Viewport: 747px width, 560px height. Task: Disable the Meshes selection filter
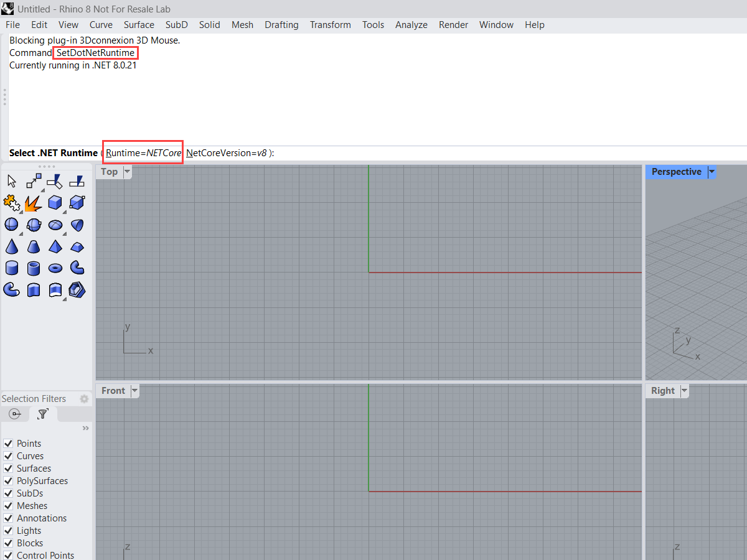click(x=8, y=505)
